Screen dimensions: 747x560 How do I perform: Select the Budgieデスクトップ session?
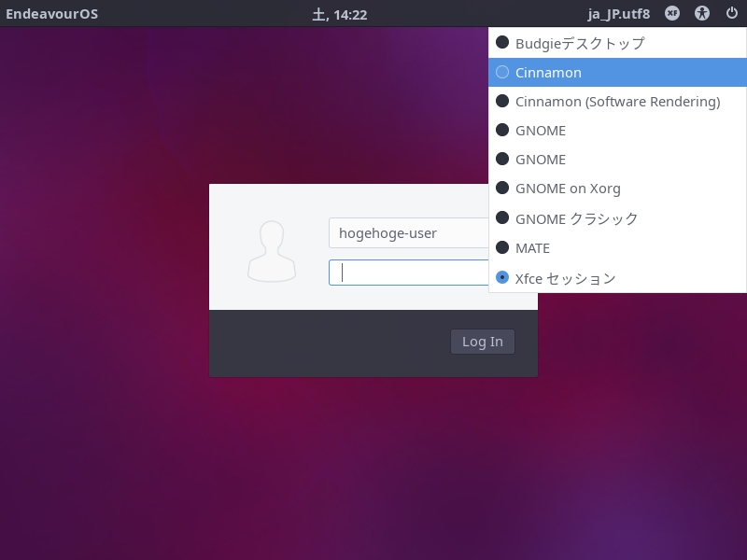[617, 43]
